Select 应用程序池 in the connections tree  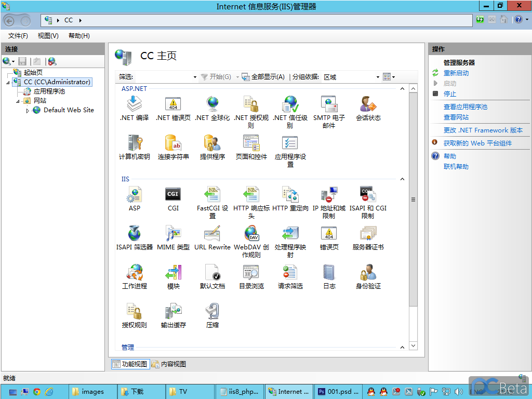click(x=49, y=91)
